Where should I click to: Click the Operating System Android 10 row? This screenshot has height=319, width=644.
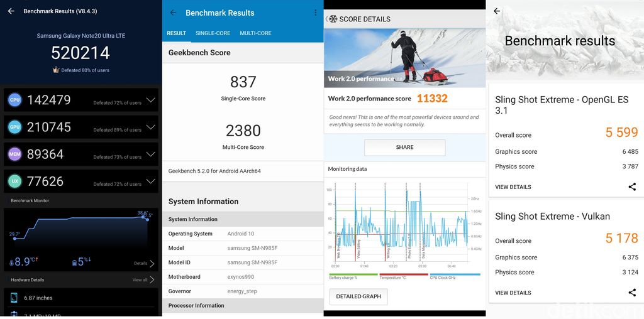point(243,234)
